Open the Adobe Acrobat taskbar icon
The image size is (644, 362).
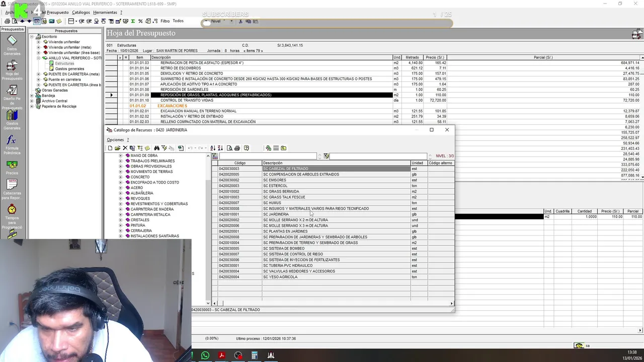pos(221,355)
